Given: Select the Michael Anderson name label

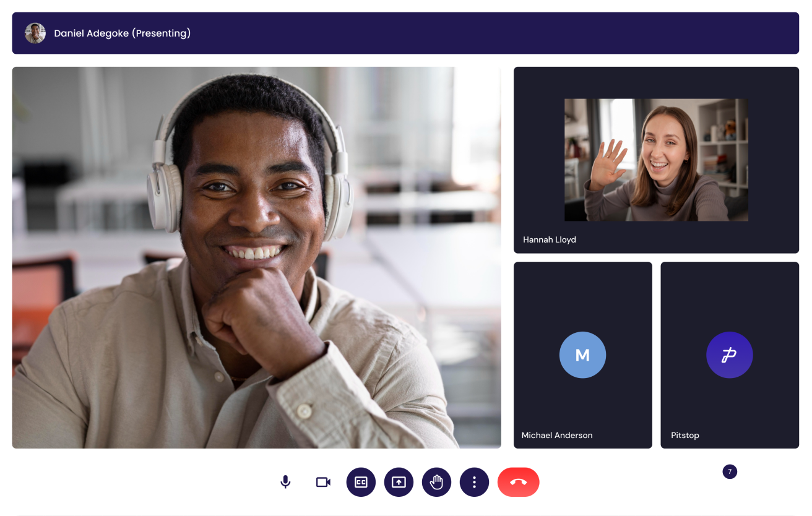Looking at the screenshot, I should 556,436.
